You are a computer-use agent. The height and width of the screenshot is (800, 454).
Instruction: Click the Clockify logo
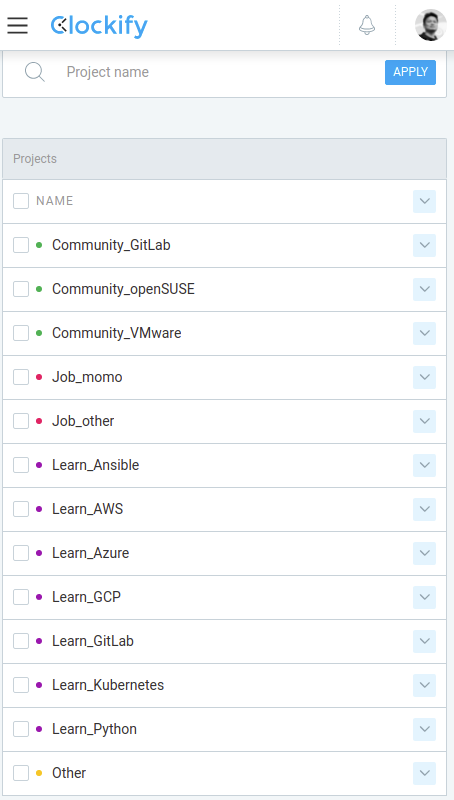click(x=99, y=26)
